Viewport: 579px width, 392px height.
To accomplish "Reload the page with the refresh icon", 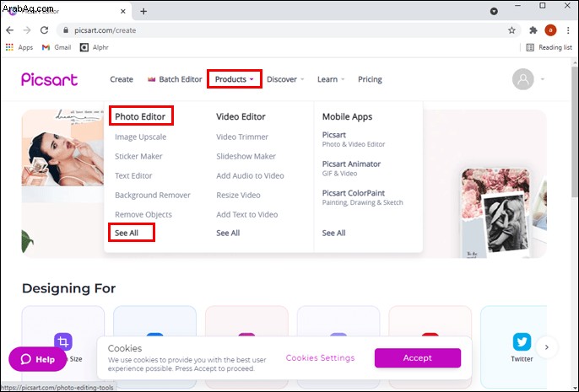I will tap(44, 30).
